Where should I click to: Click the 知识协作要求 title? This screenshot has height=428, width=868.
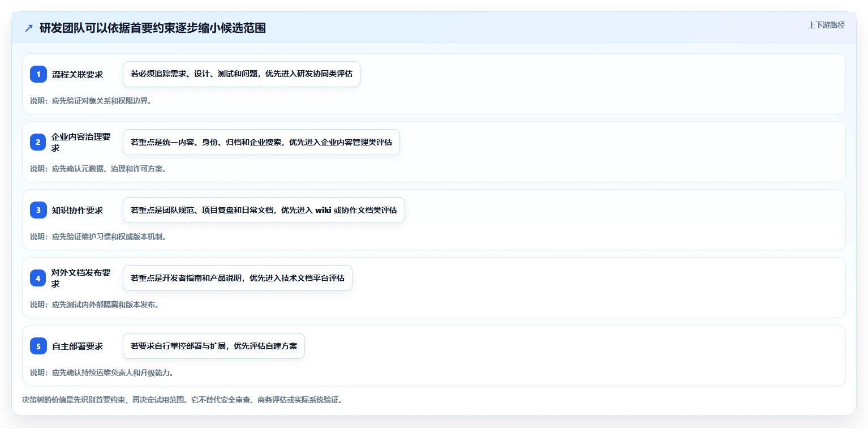click(x=78, y=210)
